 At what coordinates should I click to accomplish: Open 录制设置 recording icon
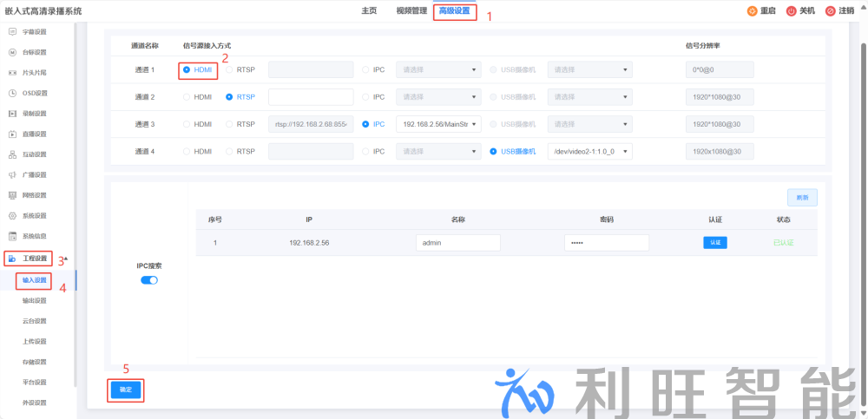(12, 114)
